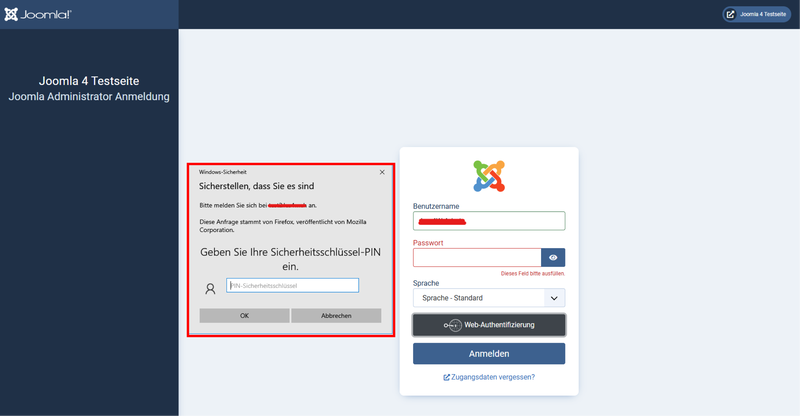Click the external-link icon in the top-right Testseite button
The image size is (800, 416).
point(730,14)
